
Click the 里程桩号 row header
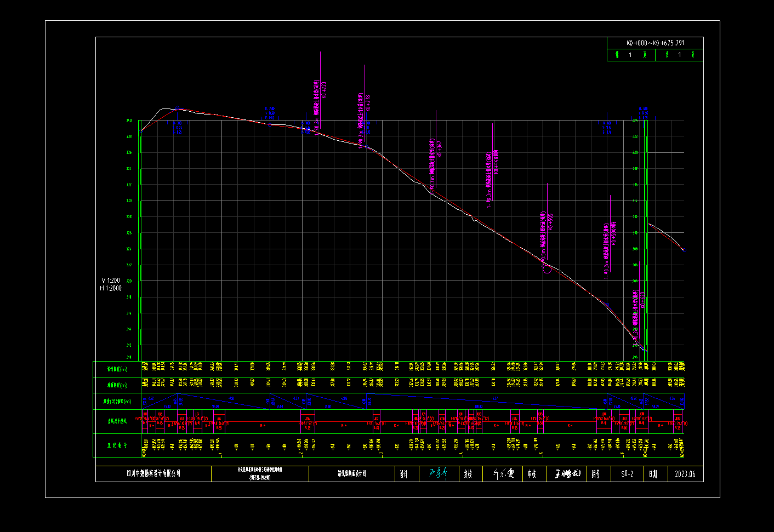click(x=117, y=445)
